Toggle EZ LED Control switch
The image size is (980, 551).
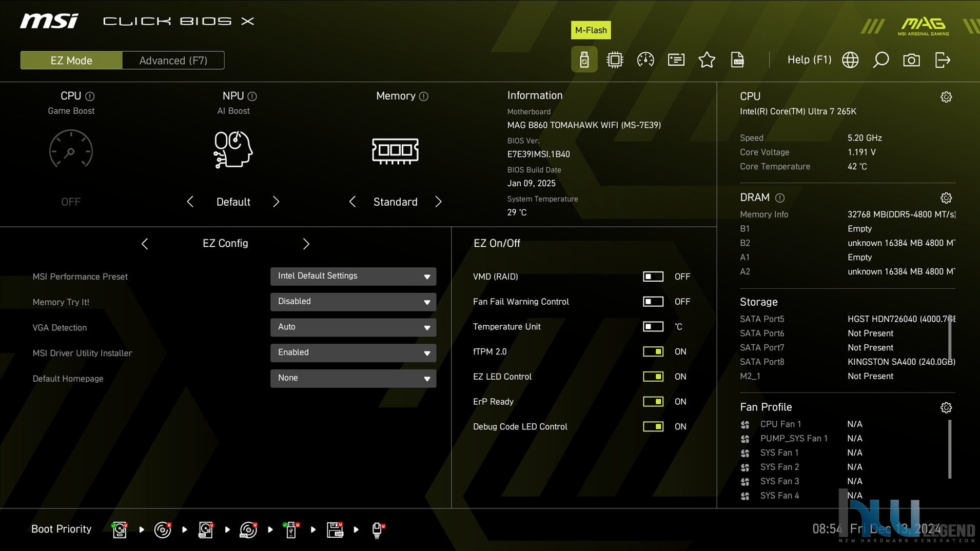click(x=653, y=377)
